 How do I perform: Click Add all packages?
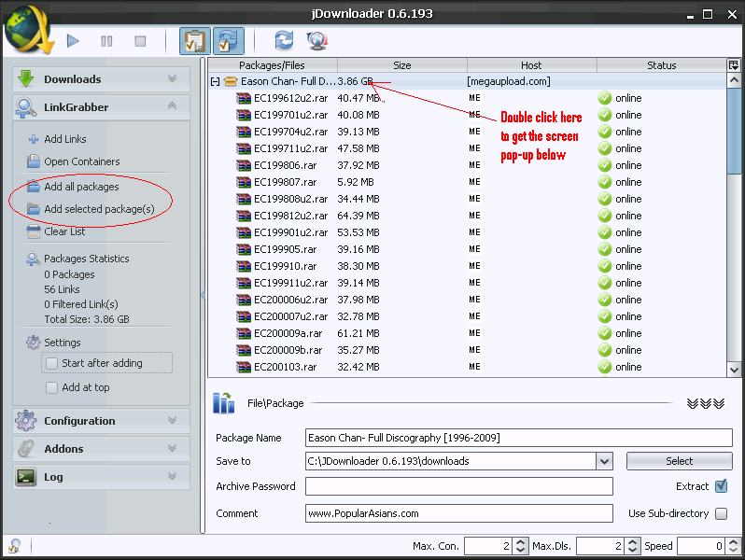click(x=81, y=187)
